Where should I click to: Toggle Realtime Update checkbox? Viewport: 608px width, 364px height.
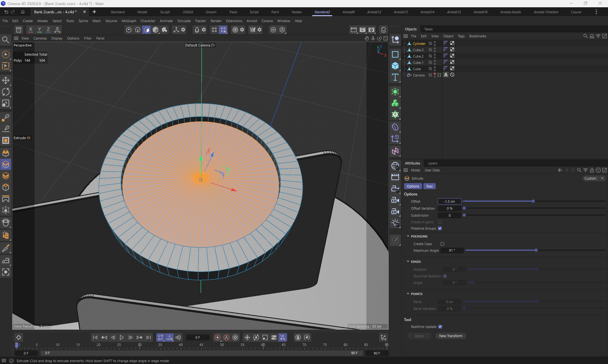click(x=440, y=327)
